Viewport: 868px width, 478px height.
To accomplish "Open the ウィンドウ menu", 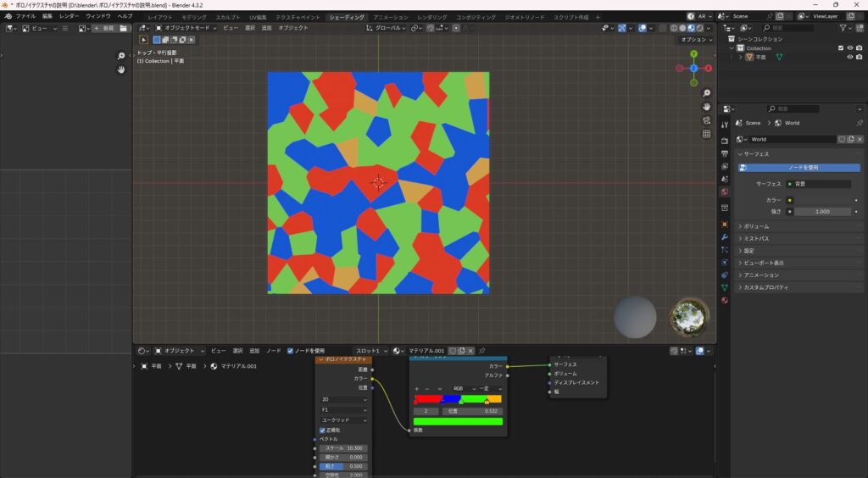I will pos(98,17).
